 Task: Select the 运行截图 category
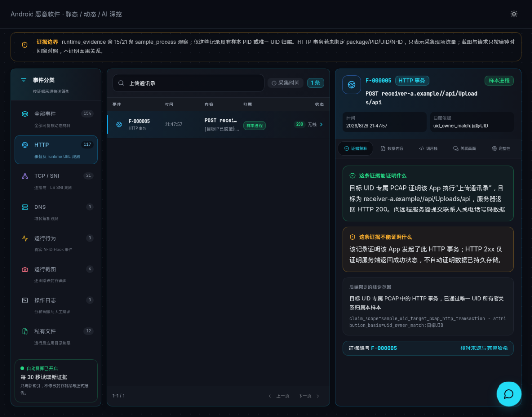pos(56,274)
